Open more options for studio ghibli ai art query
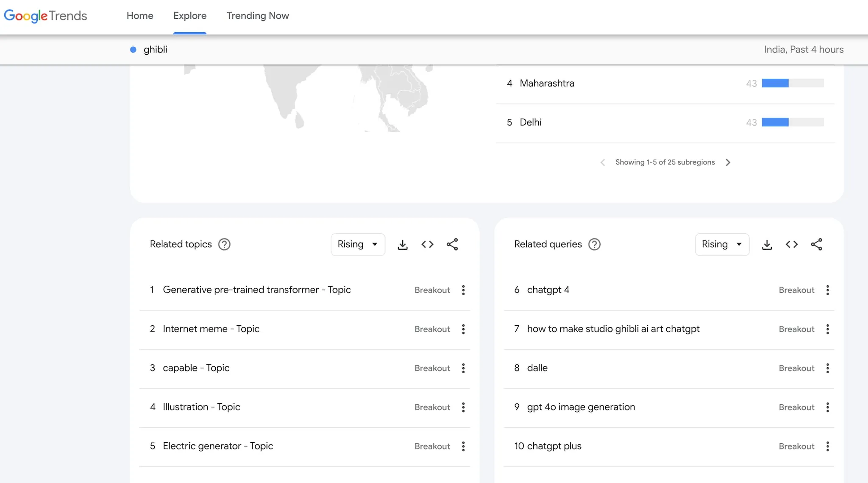Screen dimensions: 868x483 [828, 329]
